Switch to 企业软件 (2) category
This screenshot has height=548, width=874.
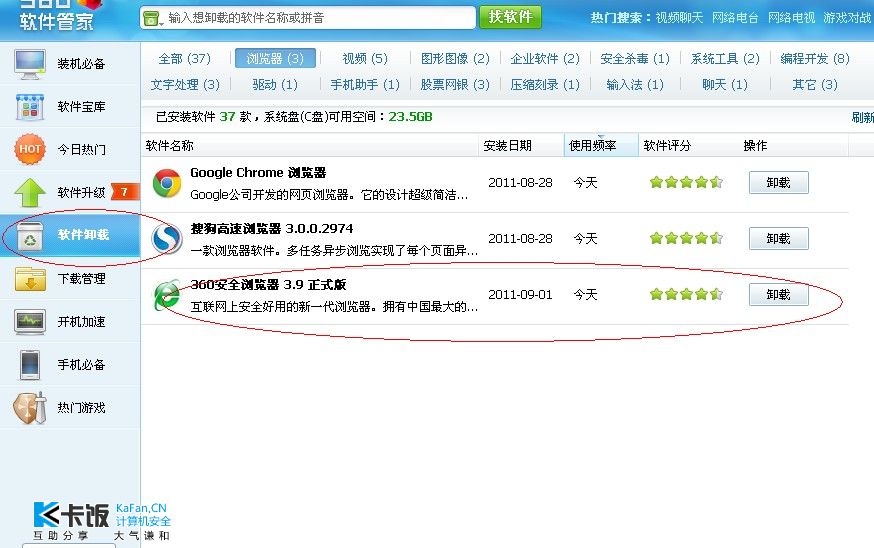point(545,59)
